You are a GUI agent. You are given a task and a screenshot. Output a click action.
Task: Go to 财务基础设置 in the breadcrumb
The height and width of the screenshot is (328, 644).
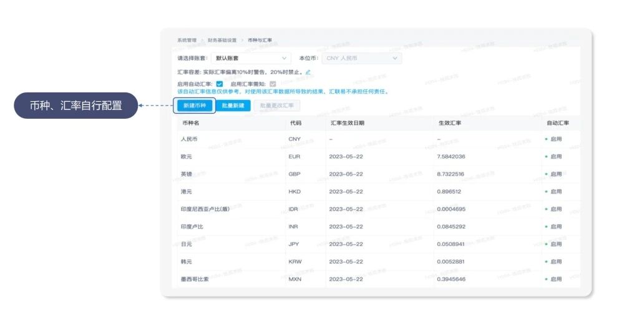[222, 40]
